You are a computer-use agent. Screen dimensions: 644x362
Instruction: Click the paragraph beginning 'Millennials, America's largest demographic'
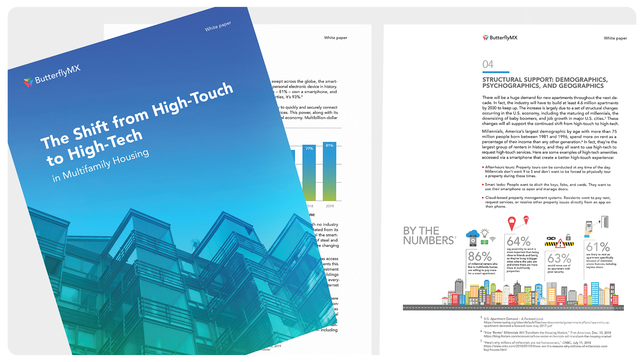pos(550,145)
